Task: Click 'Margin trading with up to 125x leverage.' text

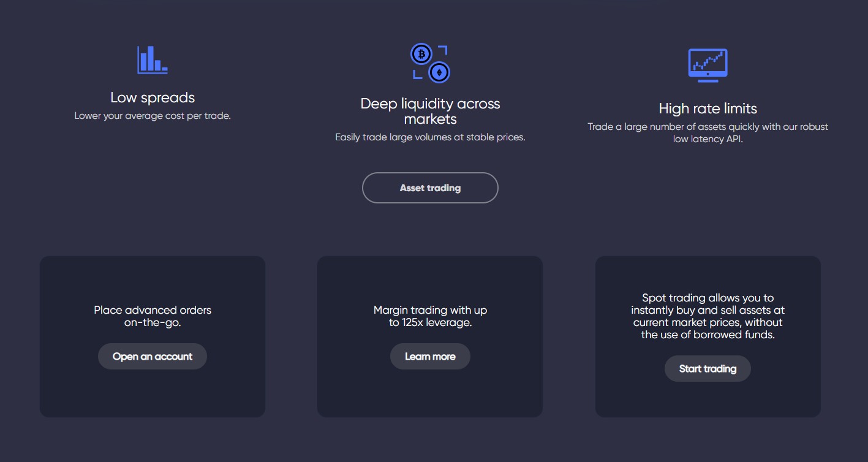Action: 430,316
